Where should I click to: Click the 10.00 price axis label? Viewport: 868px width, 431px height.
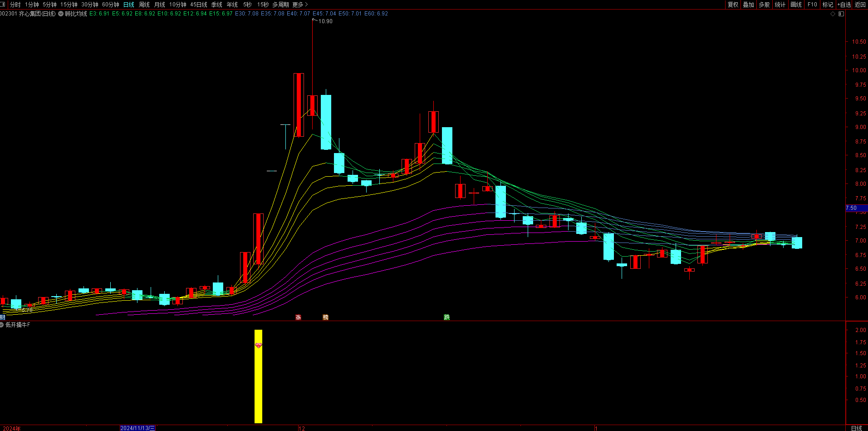tap(858, 70)
